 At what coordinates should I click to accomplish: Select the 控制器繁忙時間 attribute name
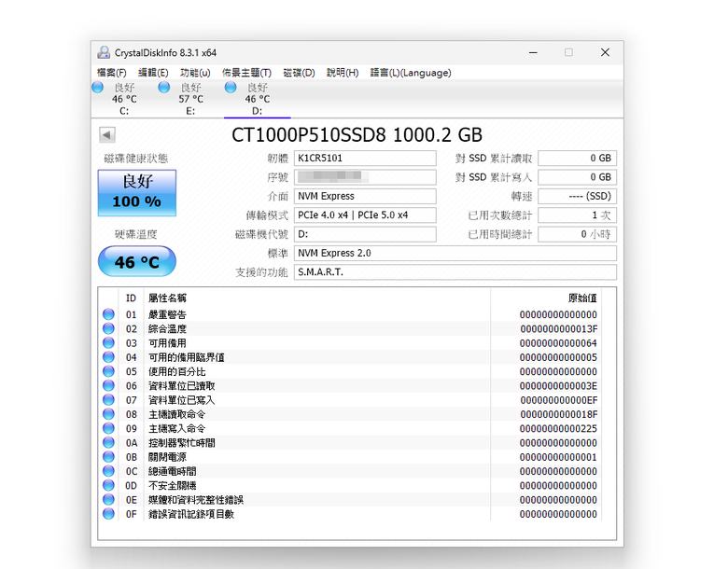tap(182, 443)
